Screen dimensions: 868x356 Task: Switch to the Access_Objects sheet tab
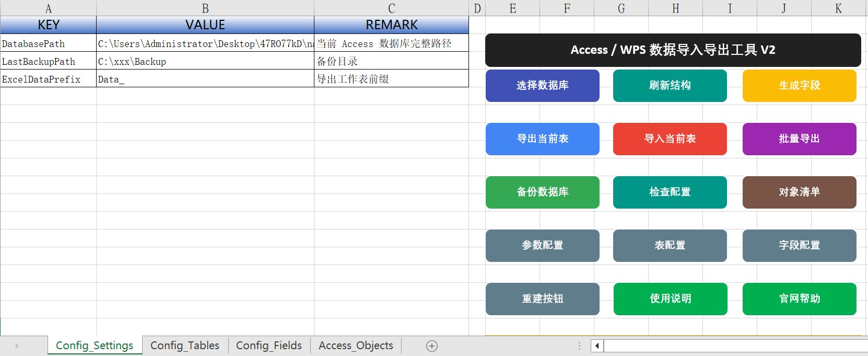[x=356, y=346]
